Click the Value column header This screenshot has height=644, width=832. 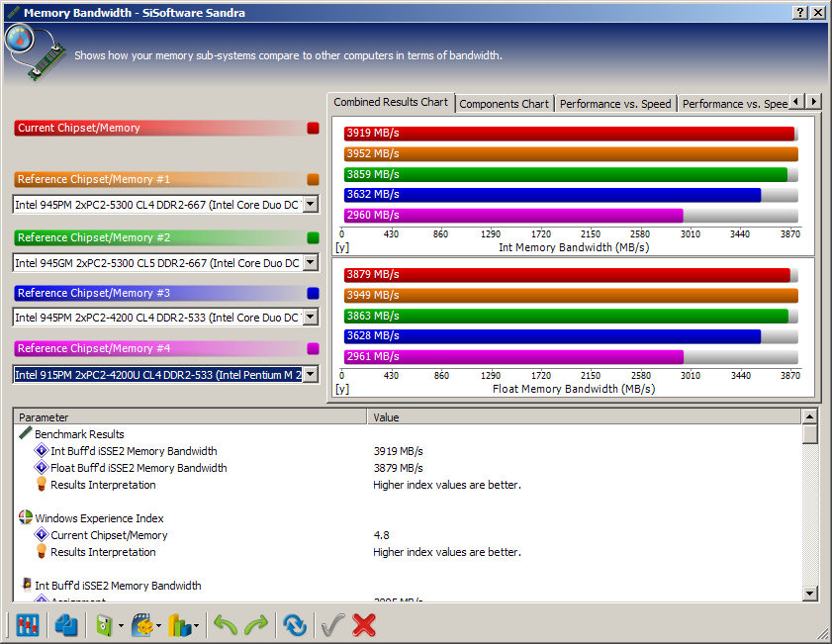(x=585, y=416)
